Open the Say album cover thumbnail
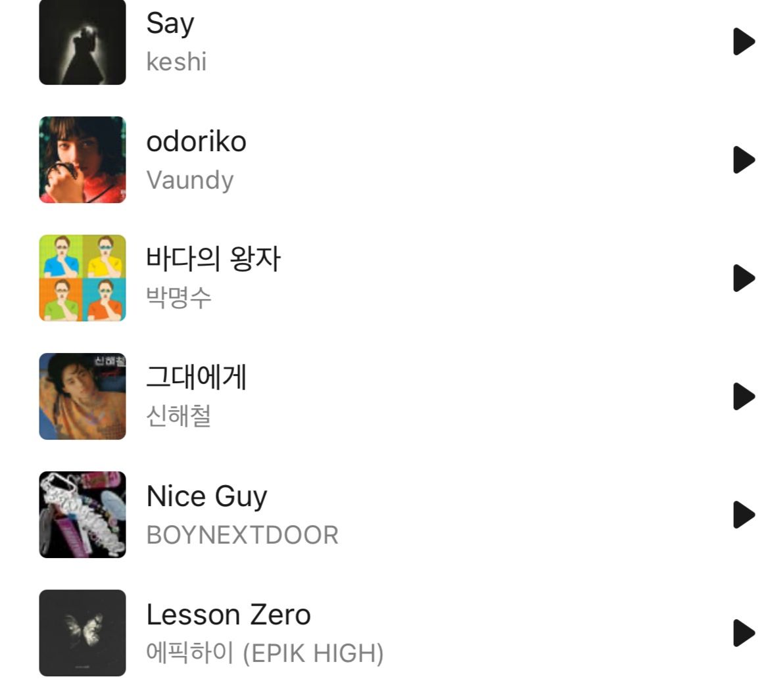The height and width of the screenshot is (700, 774). pos(82,42)
